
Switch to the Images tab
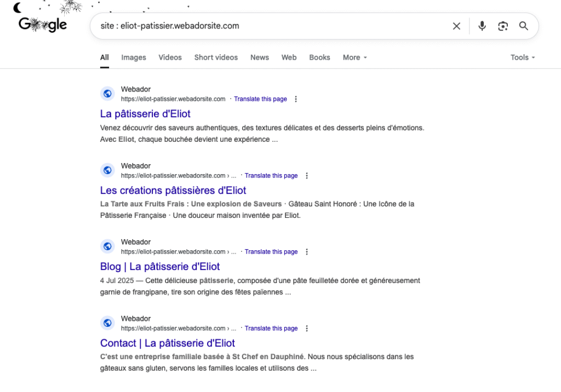[134, 57]
